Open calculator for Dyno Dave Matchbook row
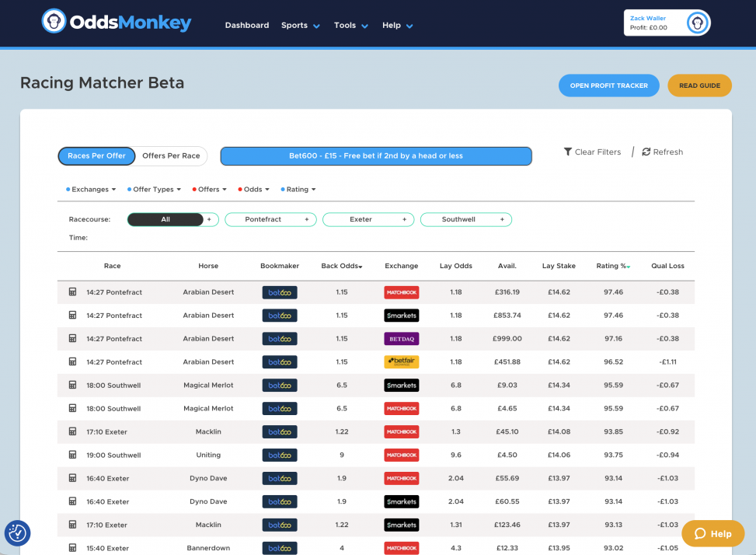The image size is (756, 555). point(72,478)
